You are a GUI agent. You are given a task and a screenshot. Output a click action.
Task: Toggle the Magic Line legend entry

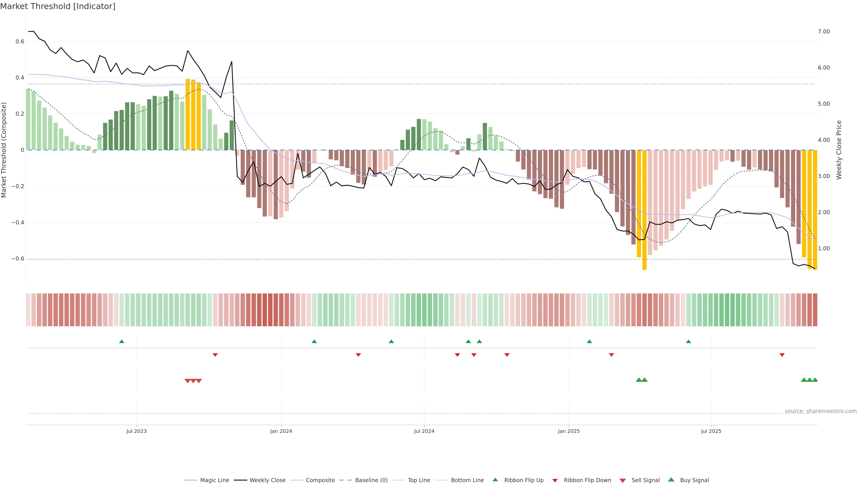(x=214, y=480)
